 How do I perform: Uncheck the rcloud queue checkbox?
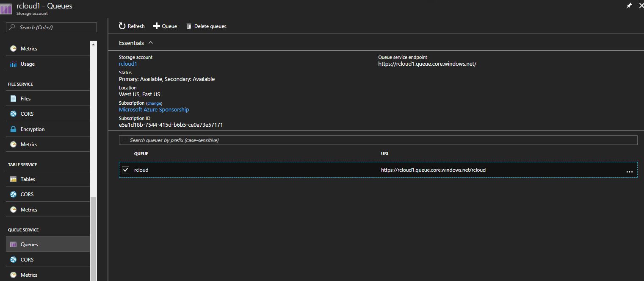click(x=125, y=170)
